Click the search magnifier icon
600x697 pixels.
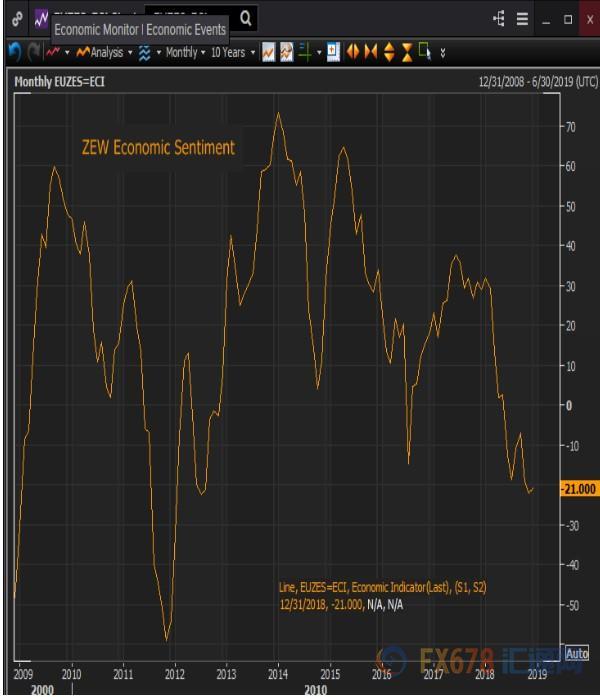(246, 18)
